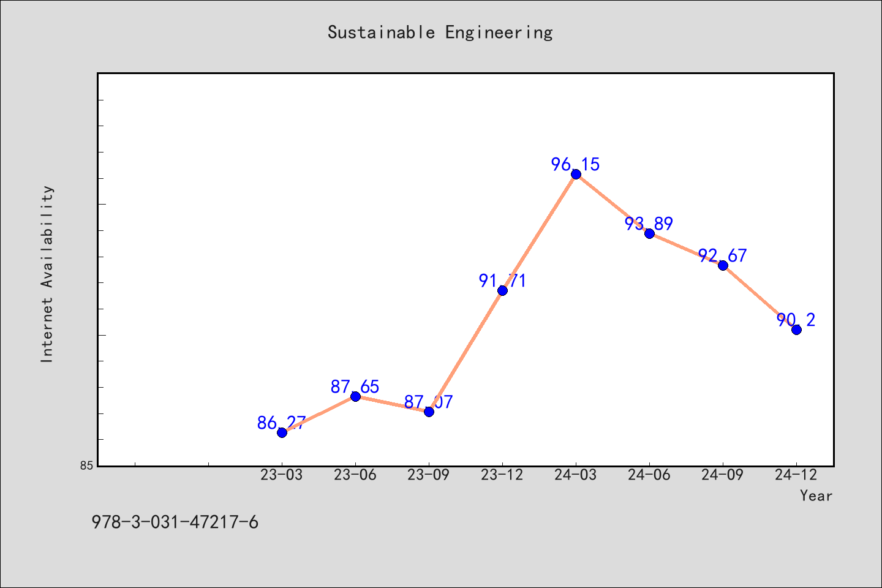Click the 24-06 x-axis tick label
The width and height of the screenshot is (882, 588).
(649, 475)
